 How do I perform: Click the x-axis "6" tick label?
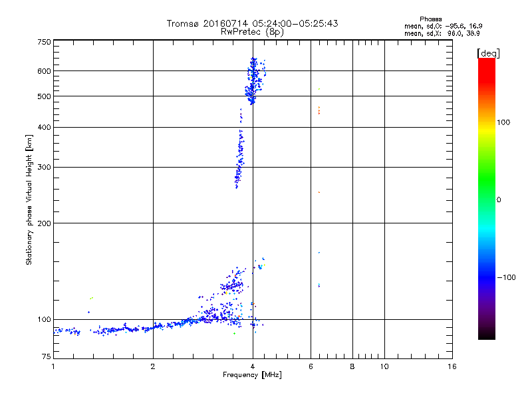pos(311,366)
